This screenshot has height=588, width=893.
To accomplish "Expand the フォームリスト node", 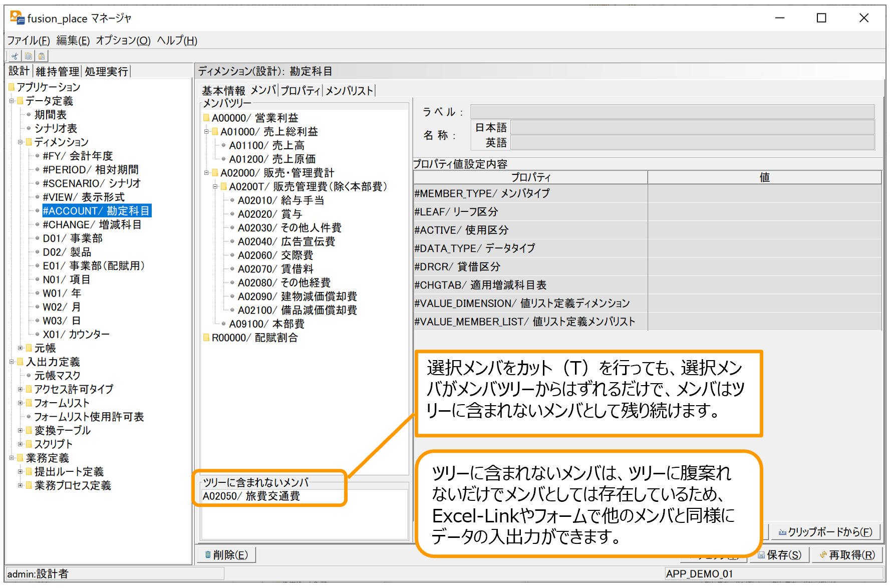I will pos(21,403).
